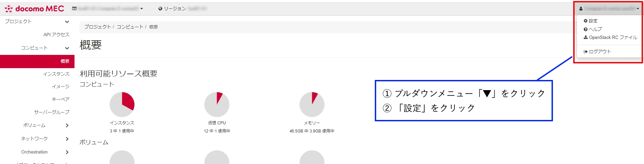Image resolution: width=644 pixels, height=164 pixels.
Task: Select 概要 in the sidebar
Action: point(37,61)
